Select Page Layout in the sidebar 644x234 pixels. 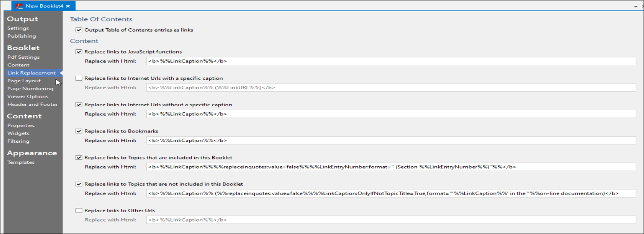click(x=24, y=81)
